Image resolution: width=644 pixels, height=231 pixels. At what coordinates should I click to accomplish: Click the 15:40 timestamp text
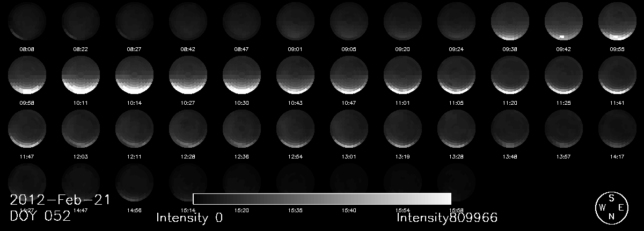pyautogui.click(x=349, y=210)
